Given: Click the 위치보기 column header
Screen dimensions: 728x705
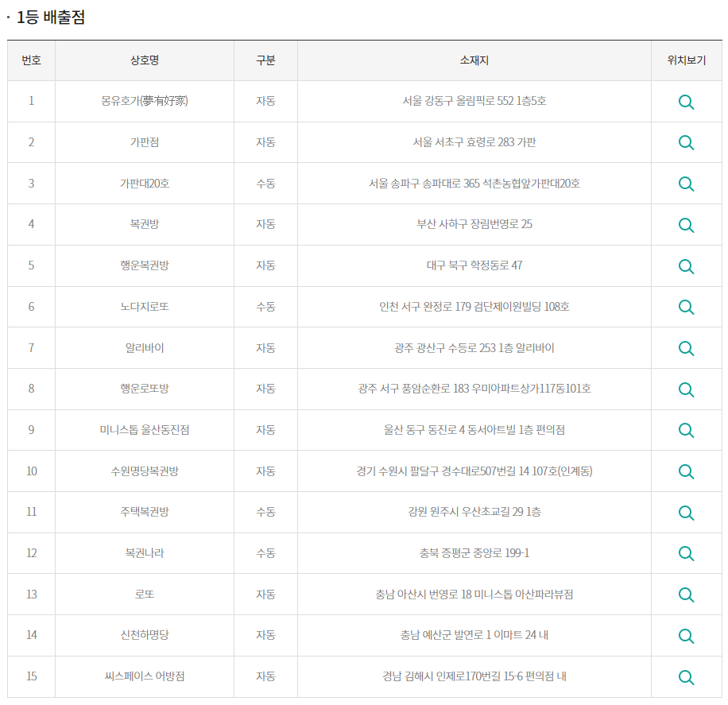Looking at the screenshot, I should (685, 60).
